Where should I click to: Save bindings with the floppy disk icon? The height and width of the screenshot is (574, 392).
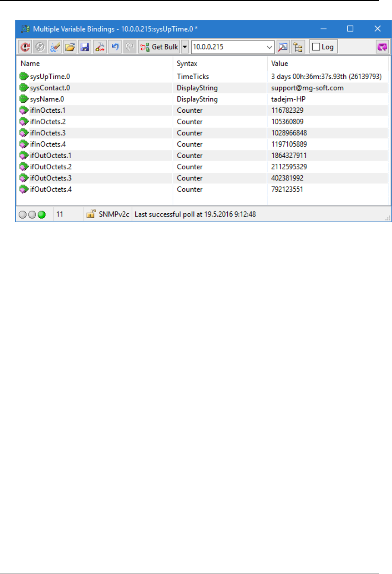tap(85, 47)
